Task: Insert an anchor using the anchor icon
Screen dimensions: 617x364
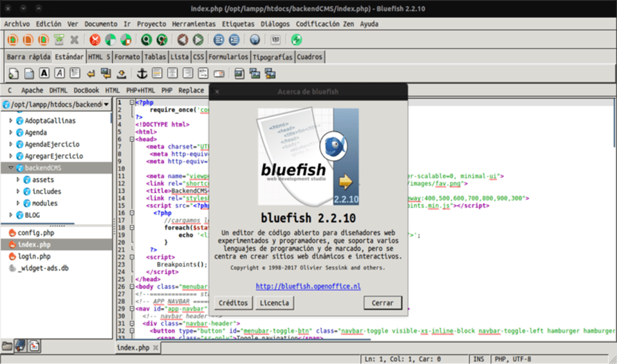Action: [x=141, y=74]
